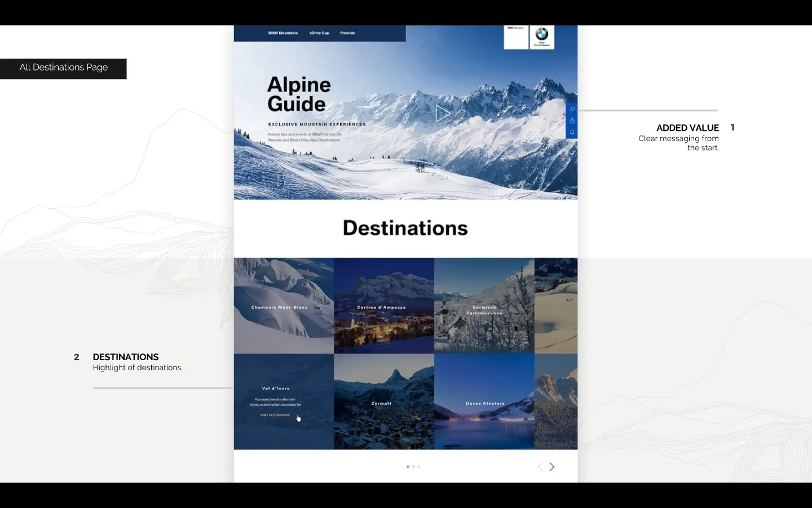Open BMW Mountains nav item
This screenshot has width=812, height=508.
tap(283, 33)
